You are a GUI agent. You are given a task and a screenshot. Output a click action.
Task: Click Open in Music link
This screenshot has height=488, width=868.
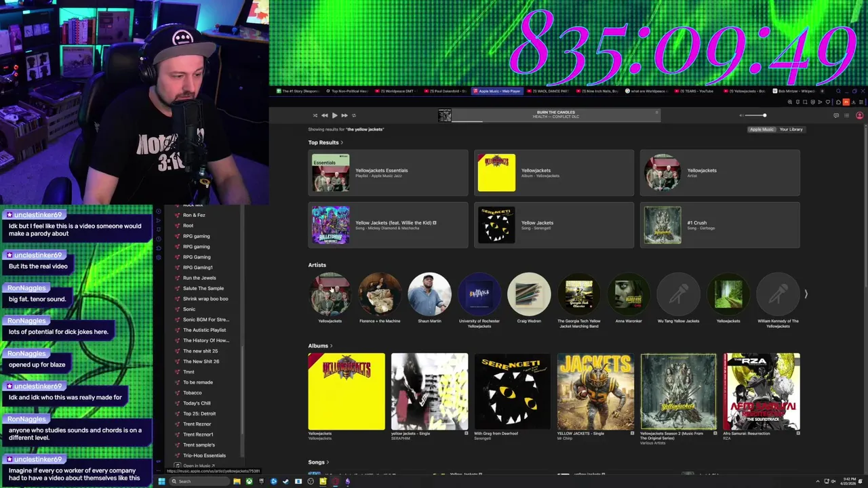pyautogui.click(x=195, y=466)
